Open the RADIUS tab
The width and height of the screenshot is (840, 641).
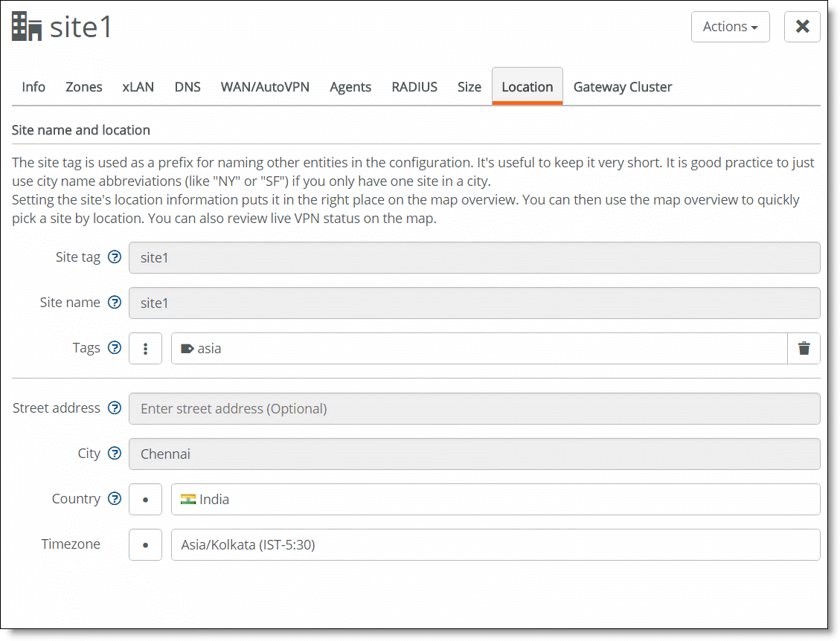pos(414,87)
